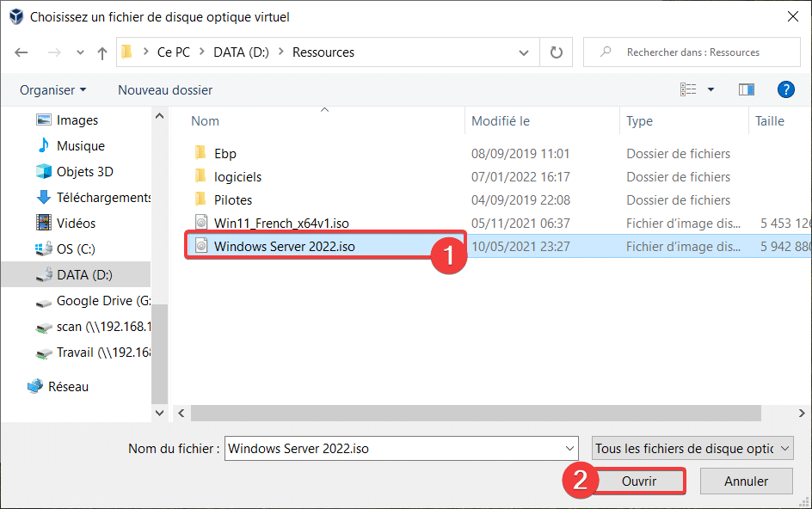Select Téléchargements in the navigation pane
This screenshot has width=812, height=509.
coord(103,198)
